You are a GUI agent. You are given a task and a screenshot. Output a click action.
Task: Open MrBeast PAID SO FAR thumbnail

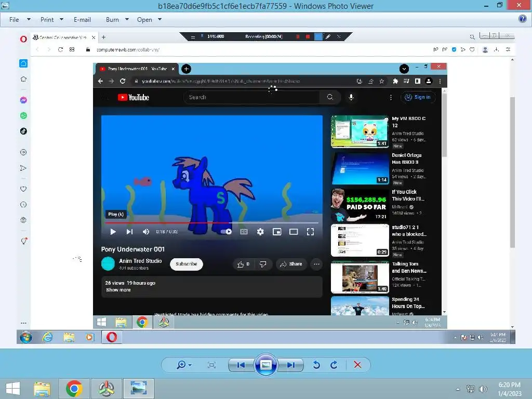coord(360,205)
